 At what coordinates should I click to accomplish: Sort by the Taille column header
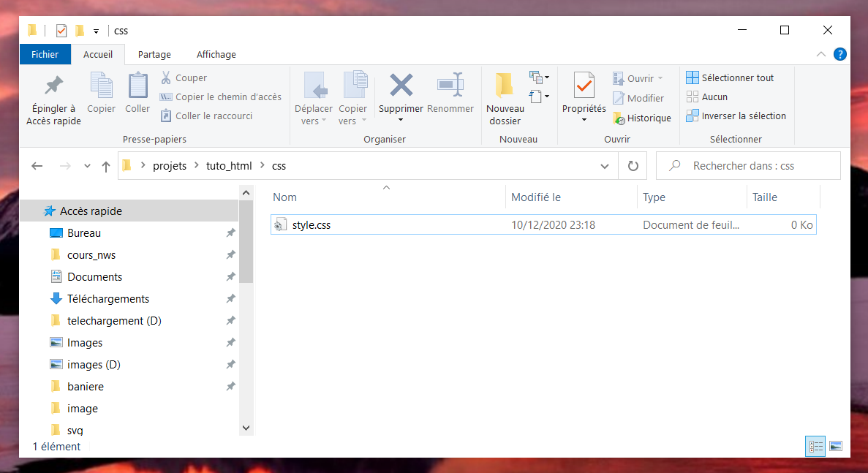[x=782, y=197]
